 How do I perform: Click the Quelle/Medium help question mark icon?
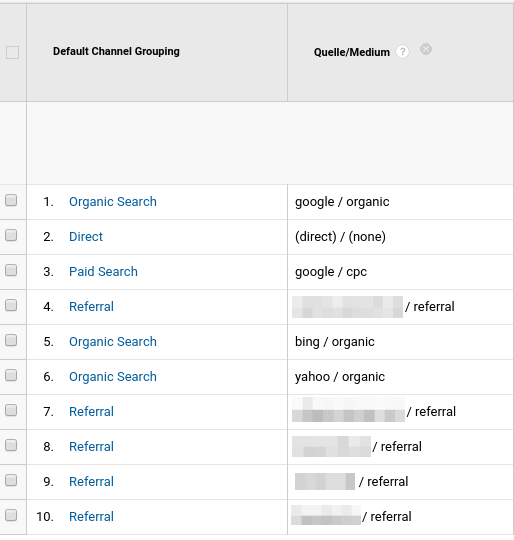[x=402, y=52]
